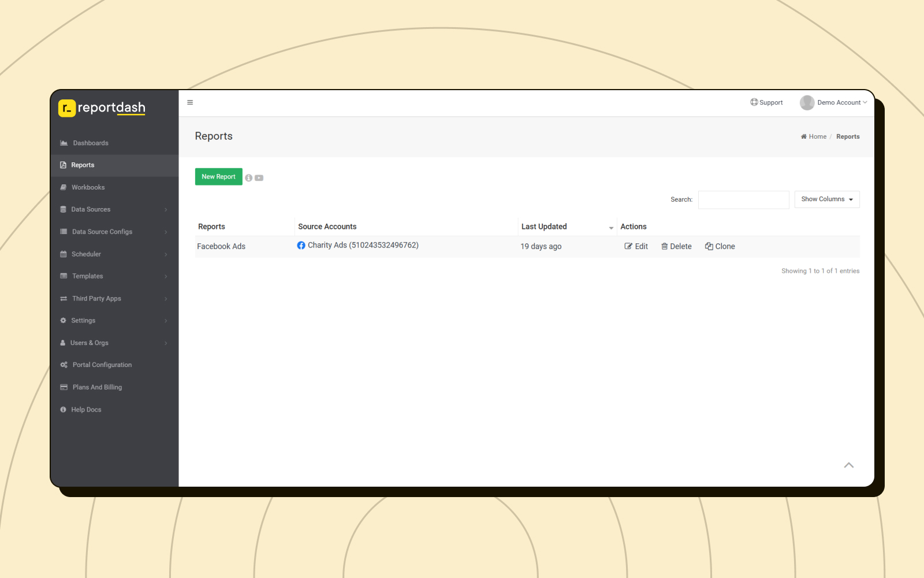The height and width of the screenshot is (578, 924).
Task: Open Dashboards from the sidebar
Action: pyautogui.click(x=114, y=143)
